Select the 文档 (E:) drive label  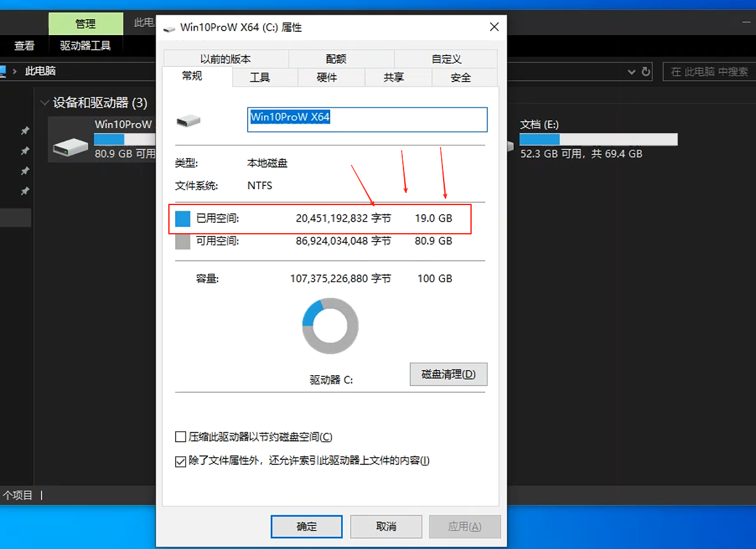[539, 125]
